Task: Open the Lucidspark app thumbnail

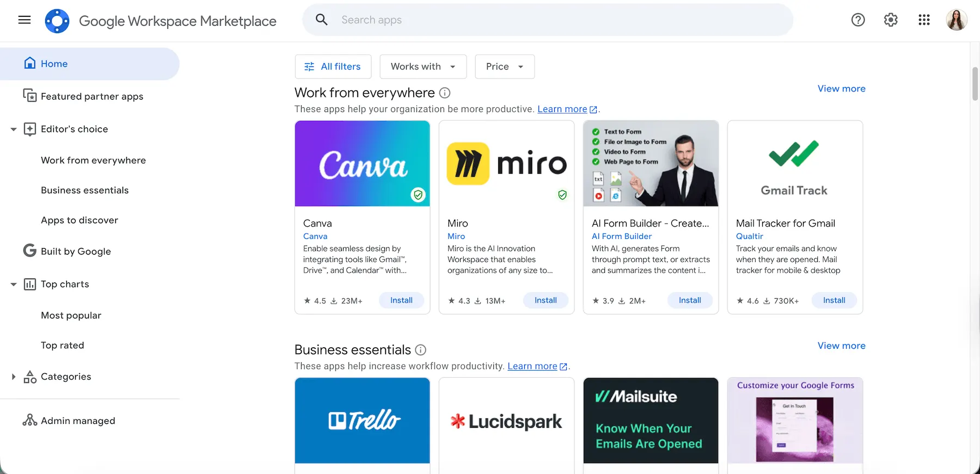Action: (x=506, y=421)
